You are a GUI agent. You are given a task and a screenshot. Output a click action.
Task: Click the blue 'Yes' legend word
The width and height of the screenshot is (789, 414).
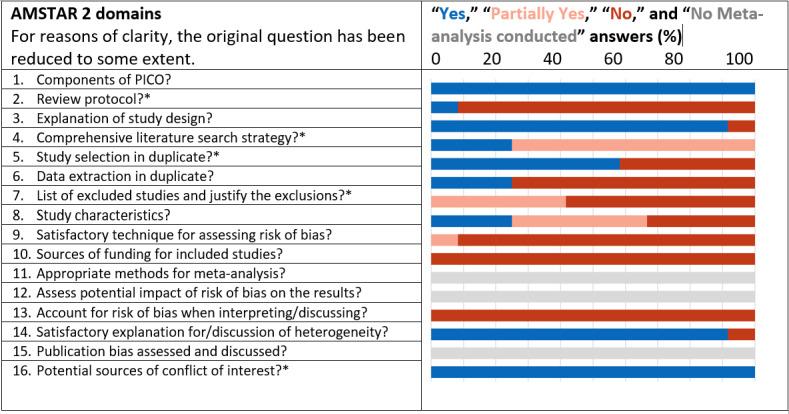pyautogui.click(x=452, y=14)
